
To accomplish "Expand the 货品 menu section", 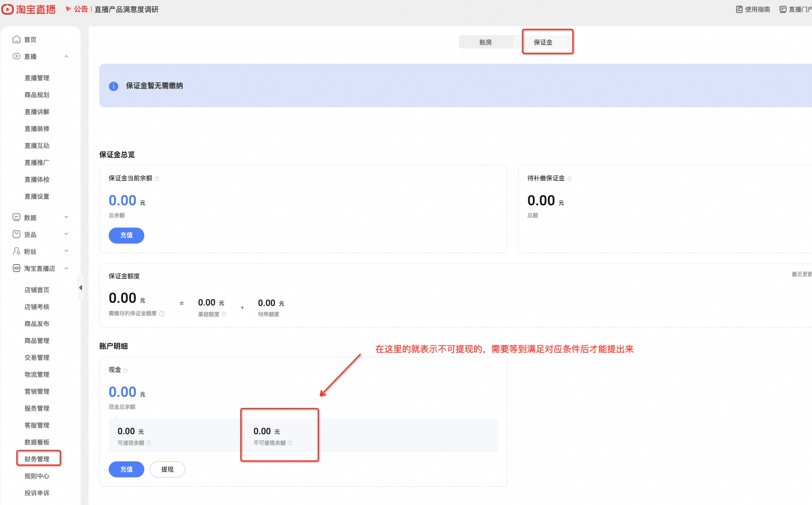I will click(66, 234).
